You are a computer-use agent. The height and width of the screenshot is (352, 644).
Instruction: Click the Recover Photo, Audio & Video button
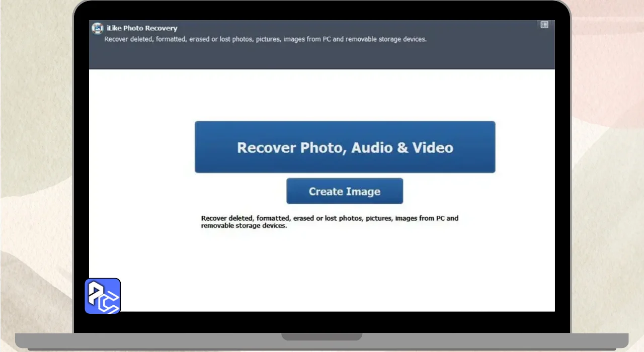(x=345, y=147)
